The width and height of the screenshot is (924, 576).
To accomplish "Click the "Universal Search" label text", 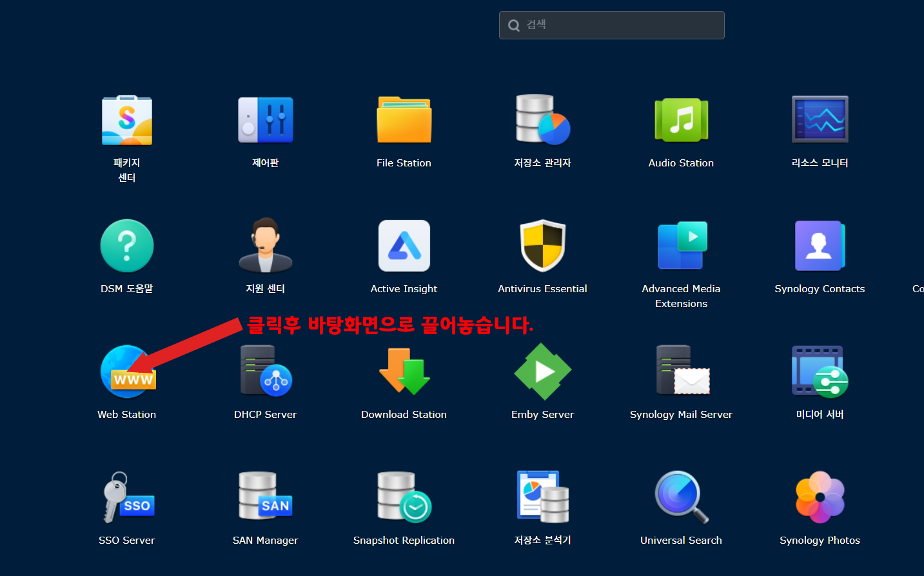I will [x=682, y=541].
